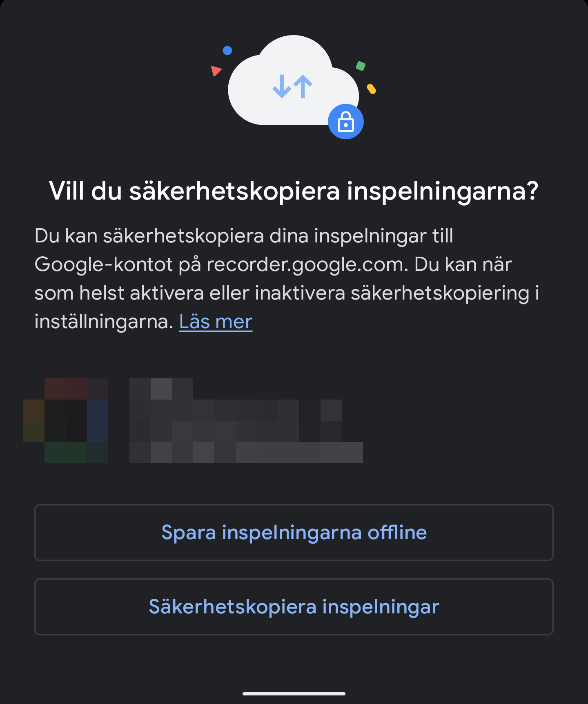Tap the heading Vill du säkerhetskopiera inspelningarna?
Screen dimensions: 588x704
(294, 191)
